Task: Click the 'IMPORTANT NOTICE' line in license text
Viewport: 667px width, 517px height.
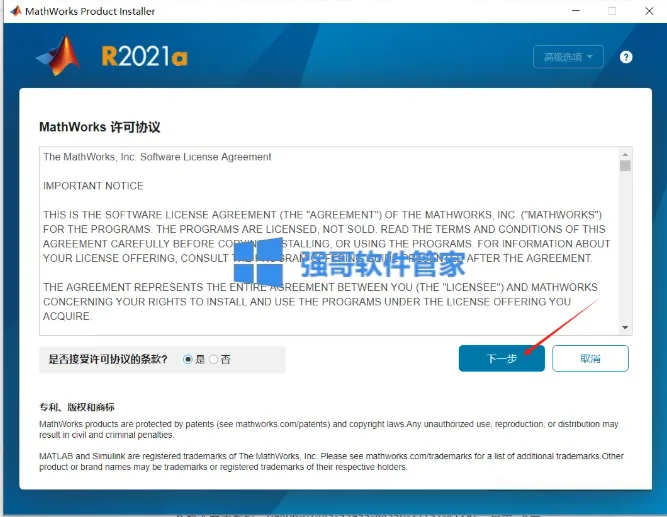Action: (93, 186)
